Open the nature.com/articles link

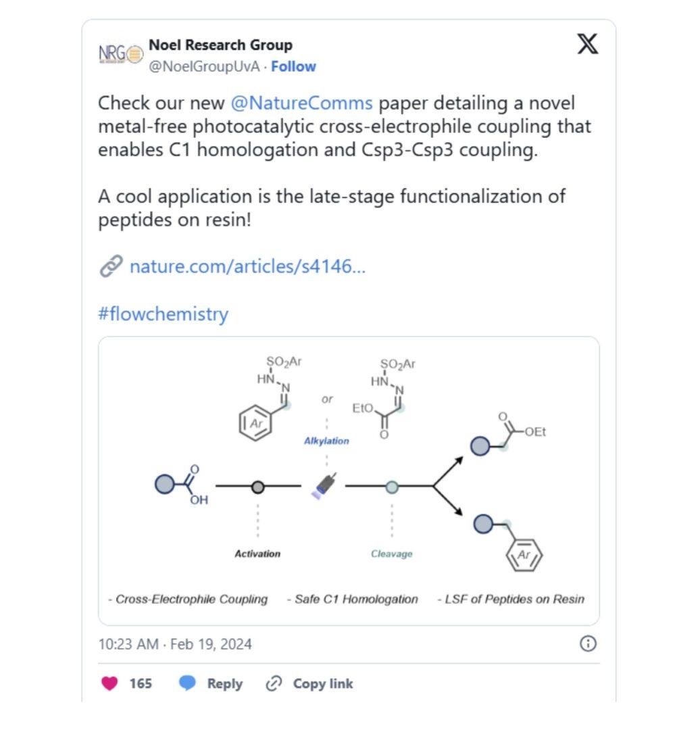[247, 266]
